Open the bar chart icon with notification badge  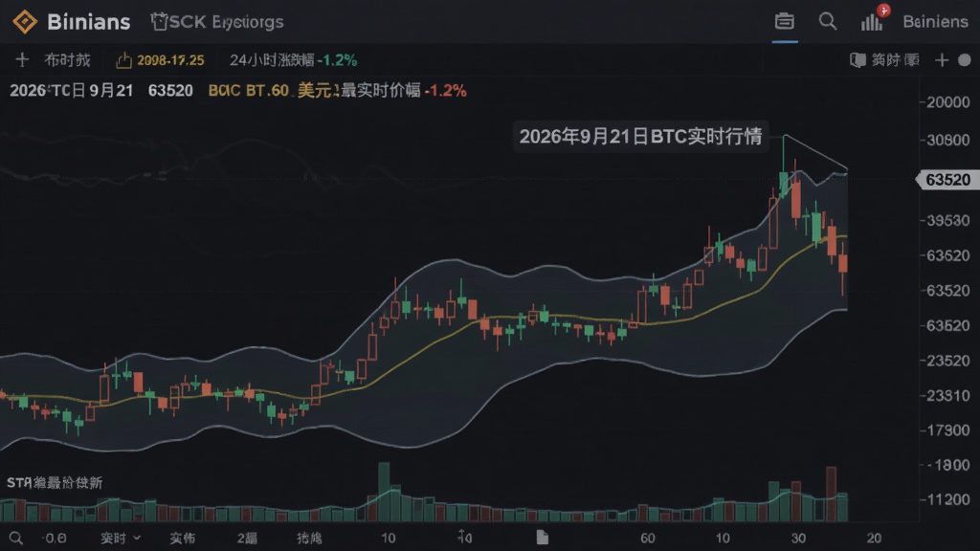pyautogui.click(x=875, y=19)
